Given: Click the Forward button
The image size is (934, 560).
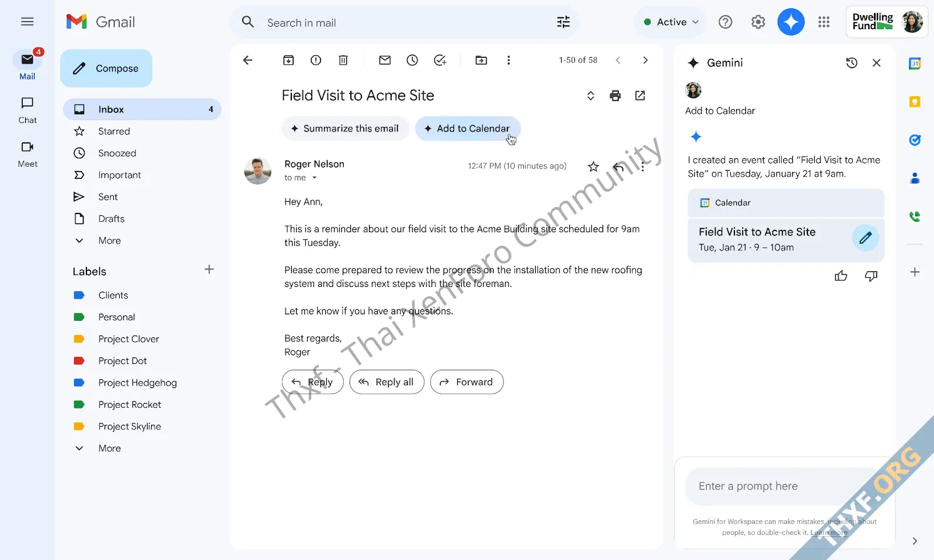Looking at the screenshot, I should 466,382.
